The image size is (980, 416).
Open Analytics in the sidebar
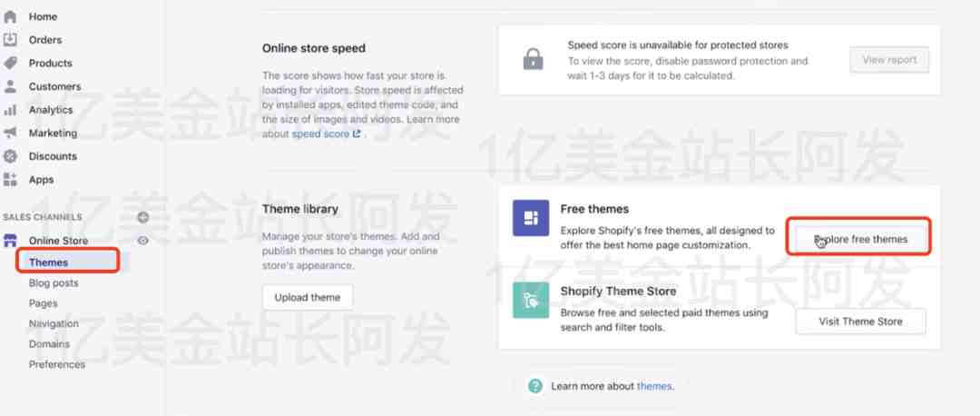pyautogui.click(x=51, y=110)
